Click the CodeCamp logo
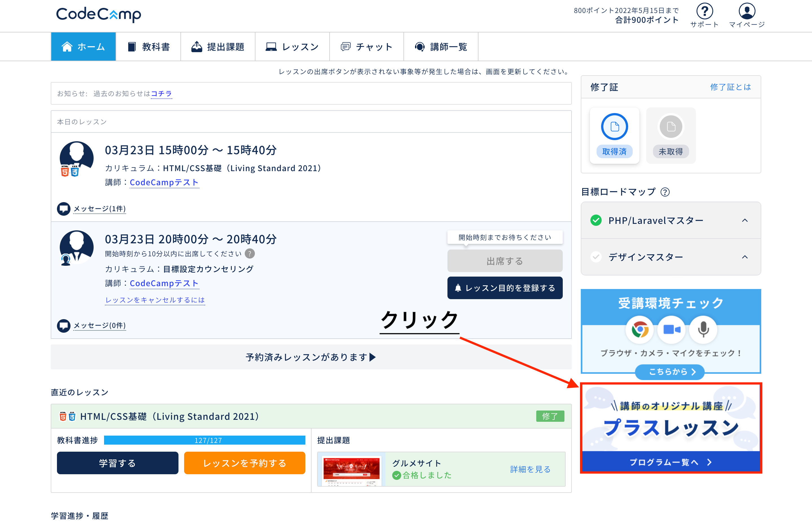The image size is (812, 523). click(98, 14)
